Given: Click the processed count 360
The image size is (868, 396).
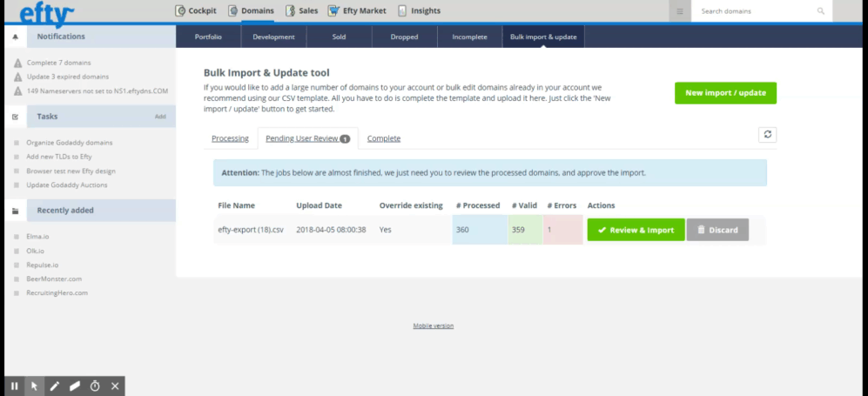Looking at the screenshot, I should pyautogui.click(x=462, y=230).
